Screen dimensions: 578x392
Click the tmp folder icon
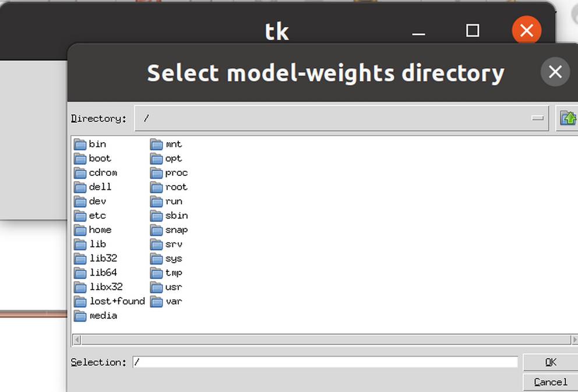point(156,273)
